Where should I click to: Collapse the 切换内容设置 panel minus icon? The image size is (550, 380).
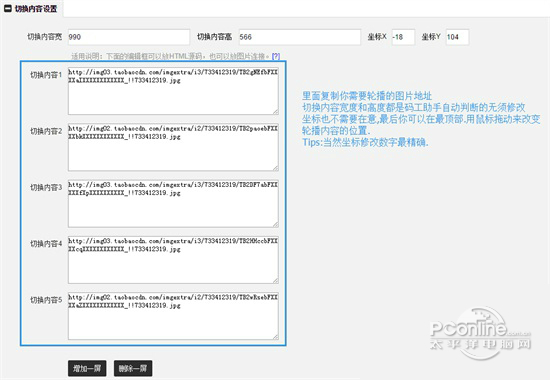[x=7, y=9]
